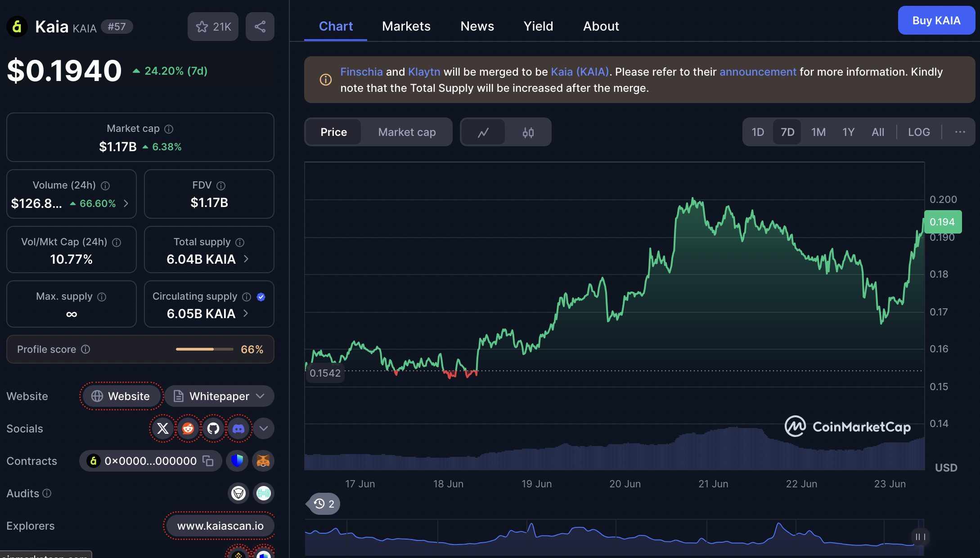
Task: Open the second audit provider icon
Action: click(x=264, y=493)
